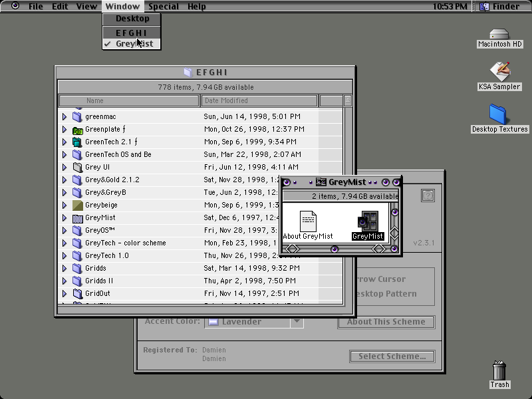The width and height of the screenshot is (532, 399).
Task: Click the Select Scheme... button
Action: point(392,356)
